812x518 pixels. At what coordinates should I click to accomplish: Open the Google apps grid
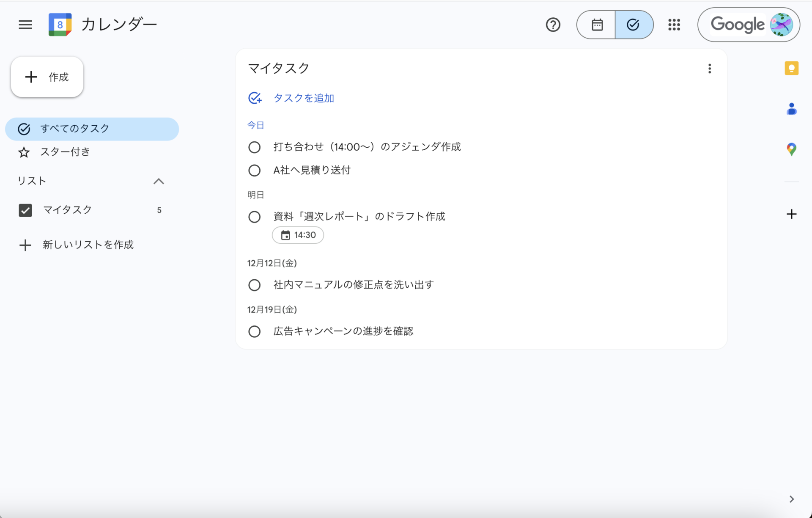point(674,25)
